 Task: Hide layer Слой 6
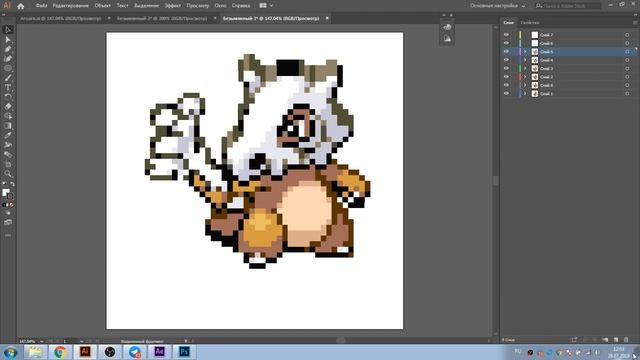coord(507,43)
